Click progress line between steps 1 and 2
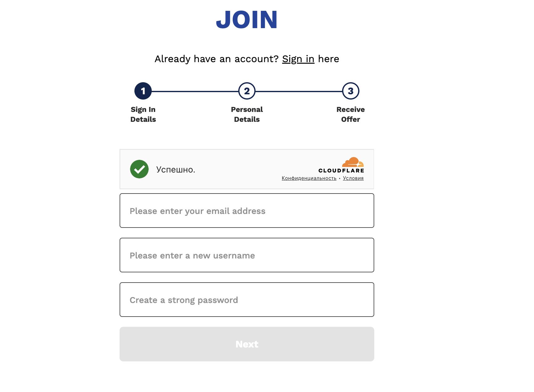 coord(195,91)
